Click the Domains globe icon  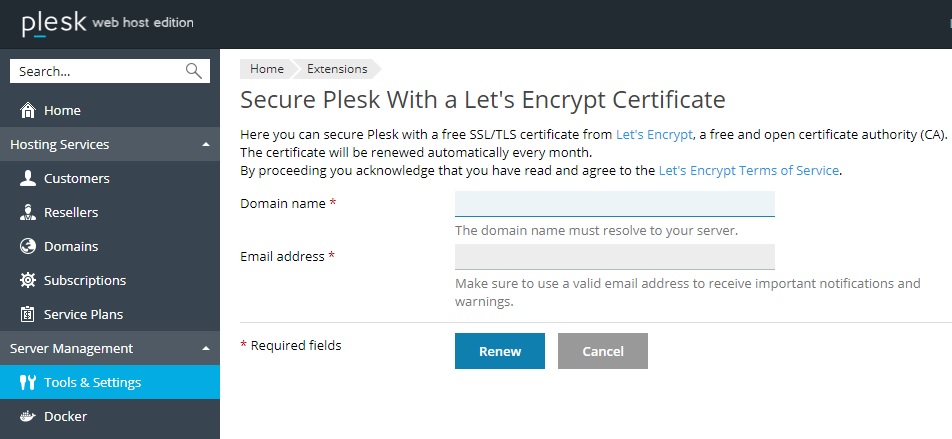point(28,246)
